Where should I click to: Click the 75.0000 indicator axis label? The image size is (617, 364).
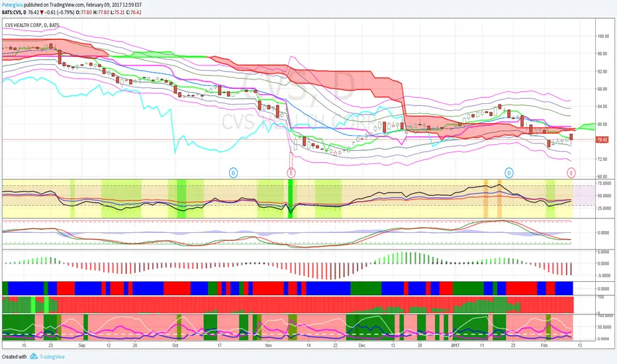point(604,183)
